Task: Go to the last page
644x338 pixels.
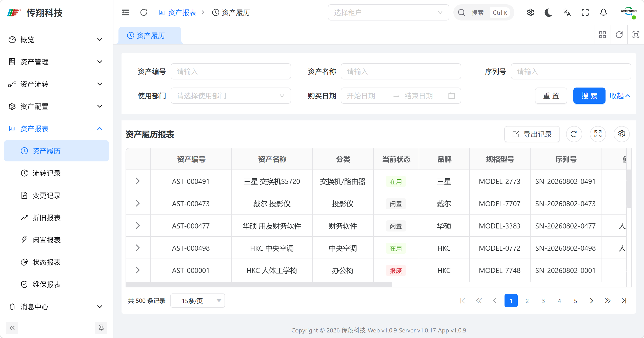Action: (624, 301)
